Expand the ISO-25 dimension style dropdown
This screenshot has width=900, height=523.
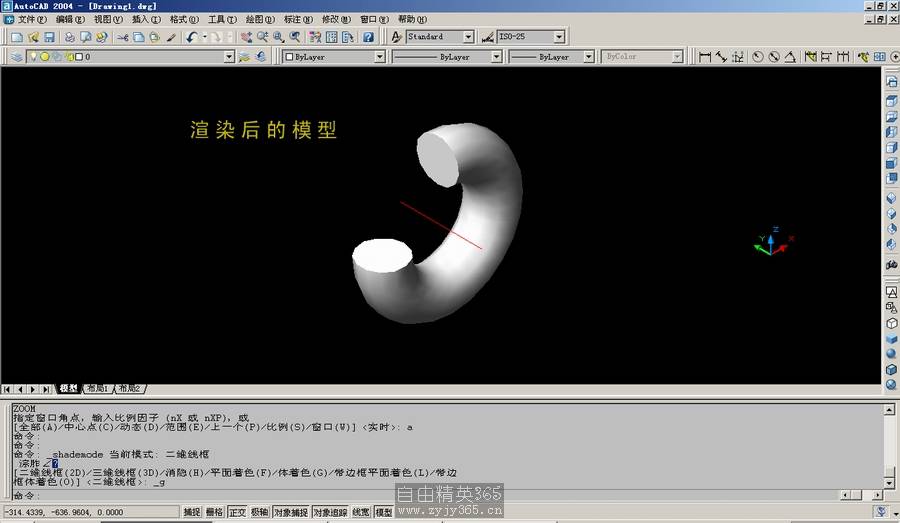coord(559,37)
